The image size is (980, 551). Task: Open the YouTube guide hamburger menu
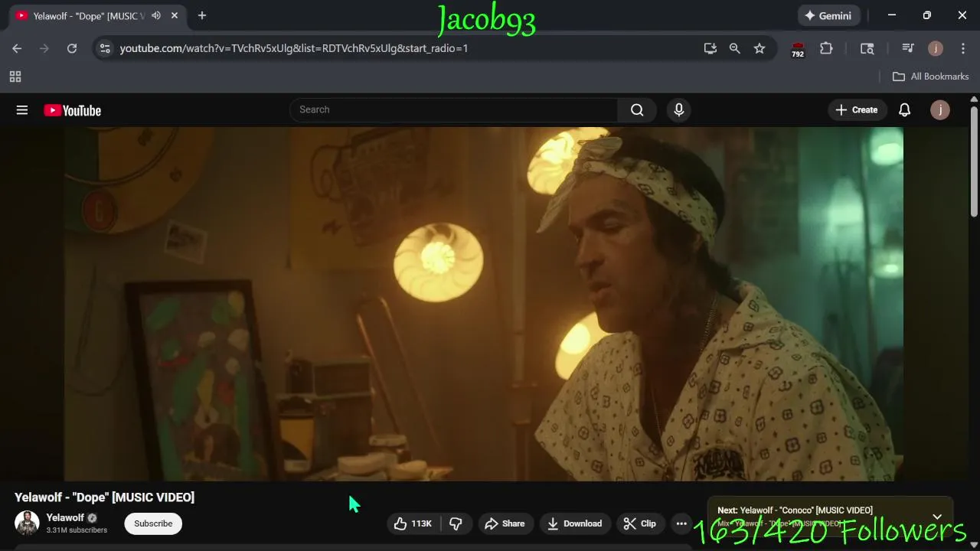point(22,110)
